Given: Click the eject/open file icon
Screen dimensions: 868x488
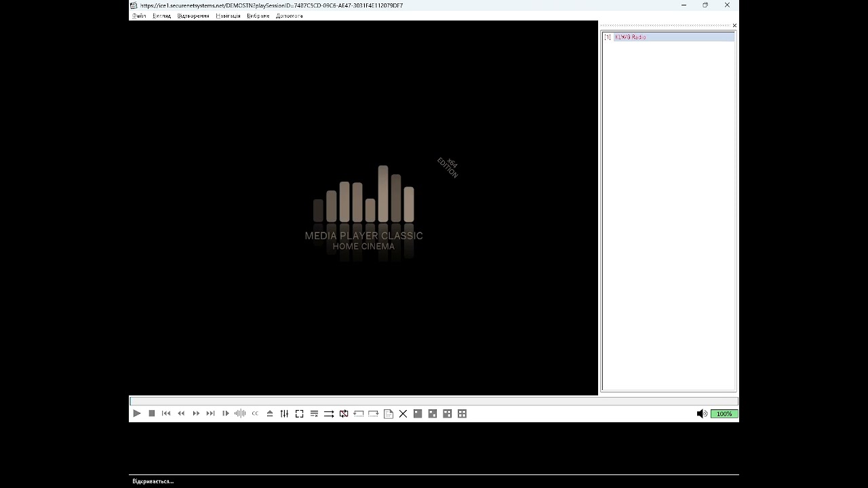Looking at the screenshot, I should [x=270, y=413].
